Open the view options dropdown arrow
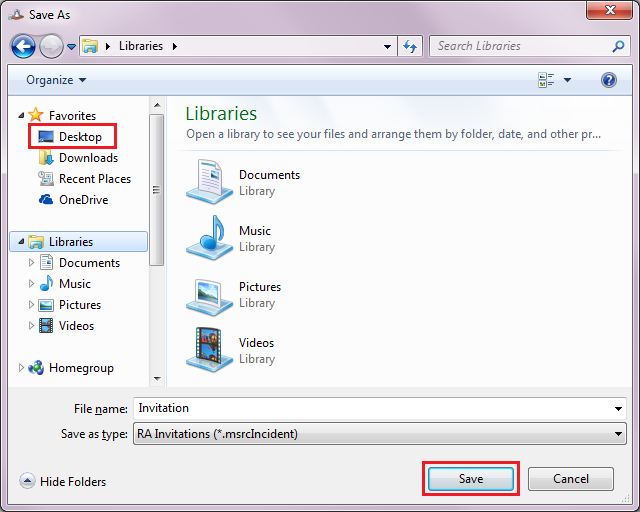This screenshot has height=512, width=640. click(x=567, y=80)
